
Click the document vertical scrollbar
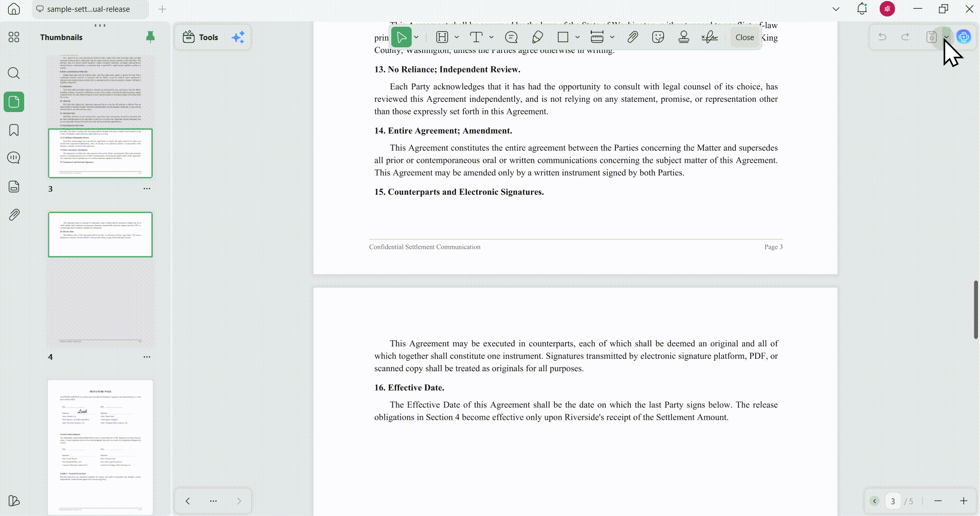975,309
